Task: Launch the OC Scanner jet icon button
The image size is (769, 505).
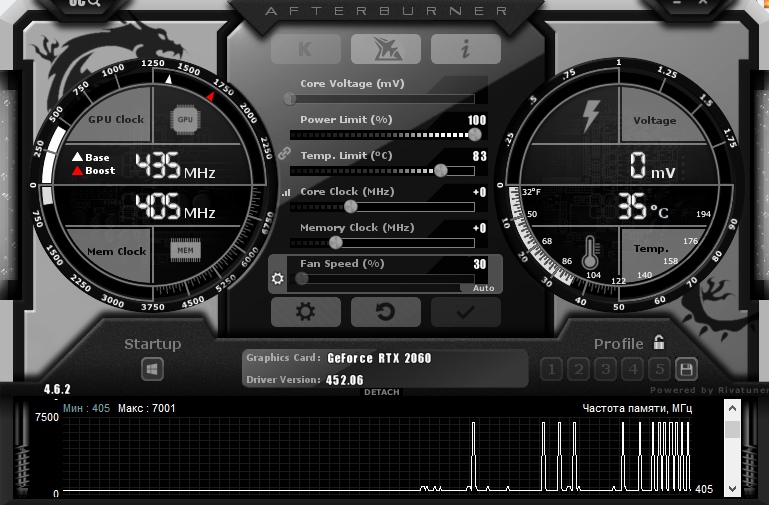Action: [385, 49]
